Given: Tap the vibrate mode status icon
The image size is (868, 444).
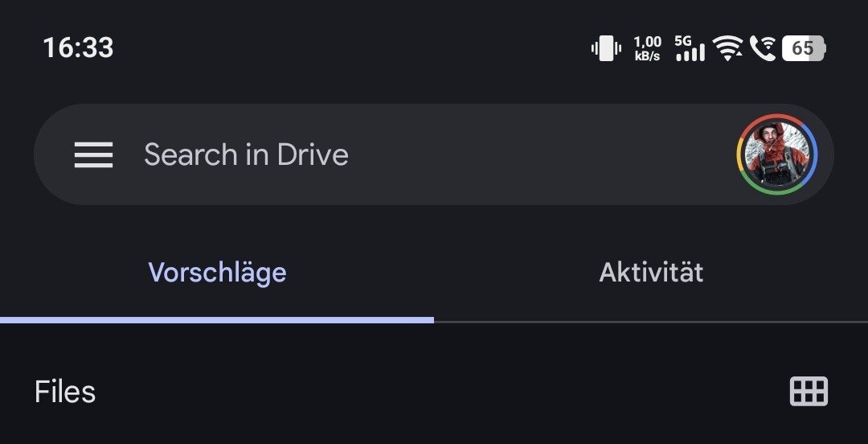Looking at the screenshot, I should click(604, 48).
